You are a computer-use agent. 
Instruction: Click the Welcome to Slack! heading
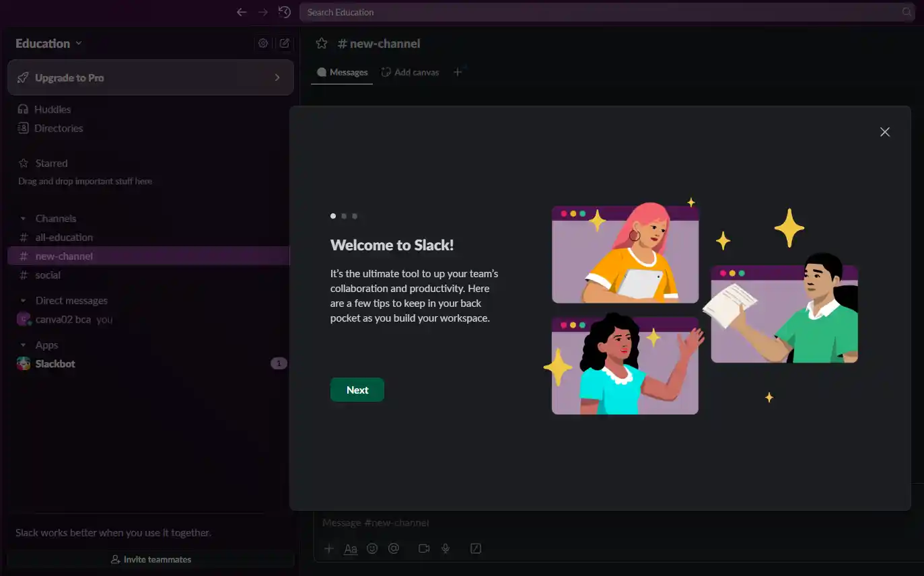[392, 245]
